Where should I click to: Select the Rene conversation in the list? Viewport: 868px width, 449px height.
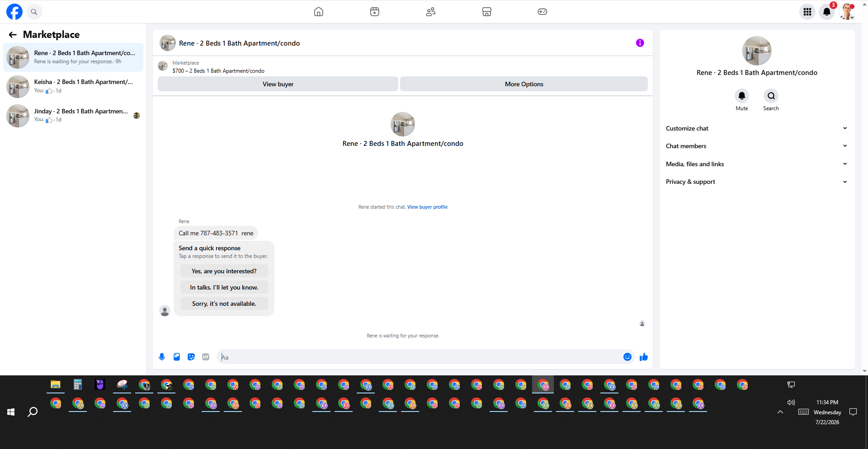pos(73,57)
